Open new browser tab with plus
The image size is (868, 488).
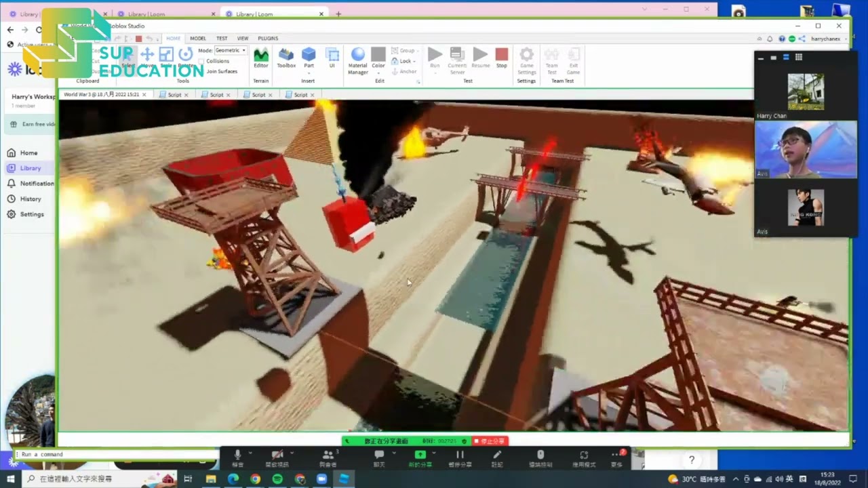[x=338, y=14]
